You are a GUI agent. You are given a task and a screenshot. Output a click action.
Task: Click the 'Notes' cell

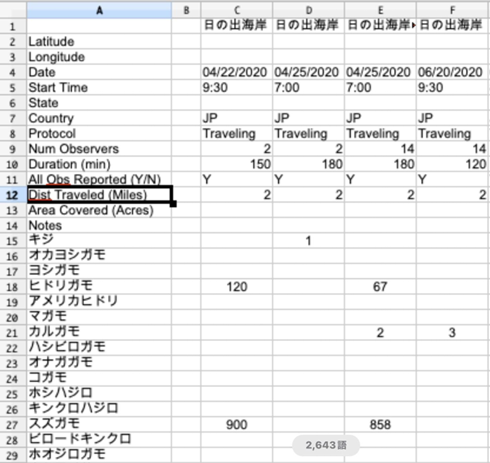(99, 225)
